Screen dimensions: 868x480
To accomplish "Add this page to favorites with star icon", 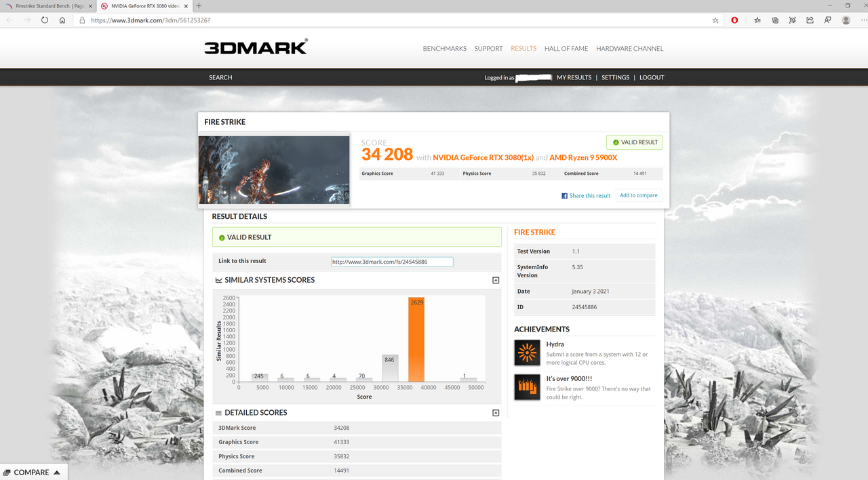I will tap(715, 20).
